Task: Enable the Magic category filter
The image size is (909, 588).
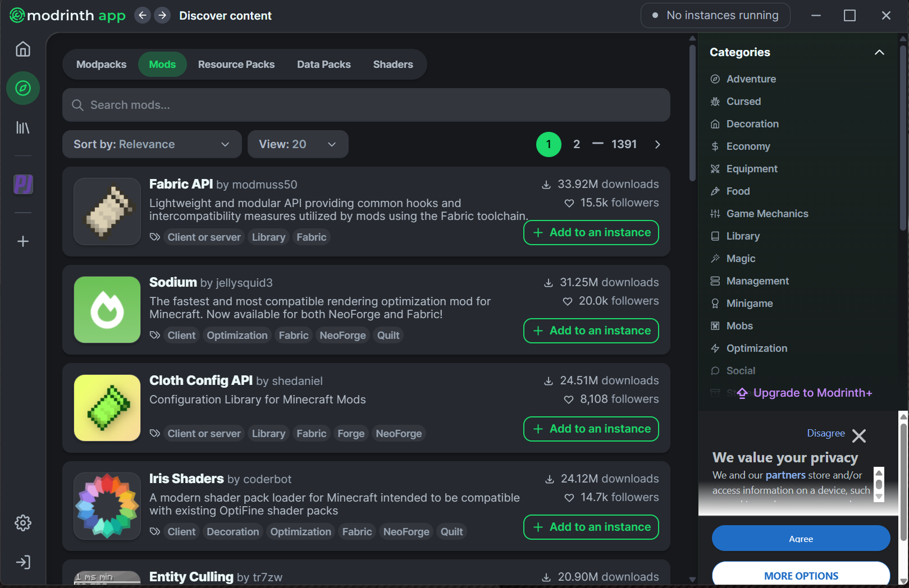Action: coord(741,259)
